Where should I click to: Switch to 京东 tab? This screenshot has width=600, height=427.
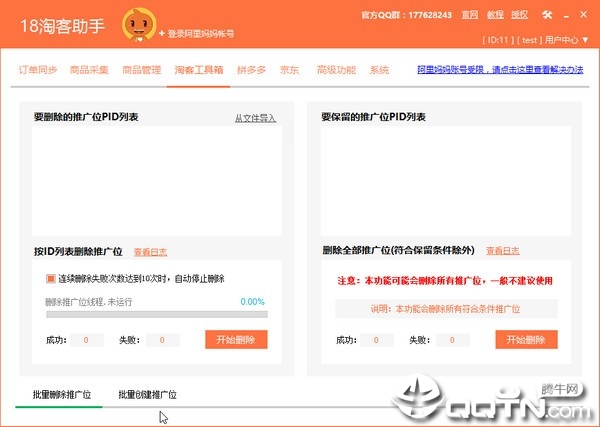[289, 70]
